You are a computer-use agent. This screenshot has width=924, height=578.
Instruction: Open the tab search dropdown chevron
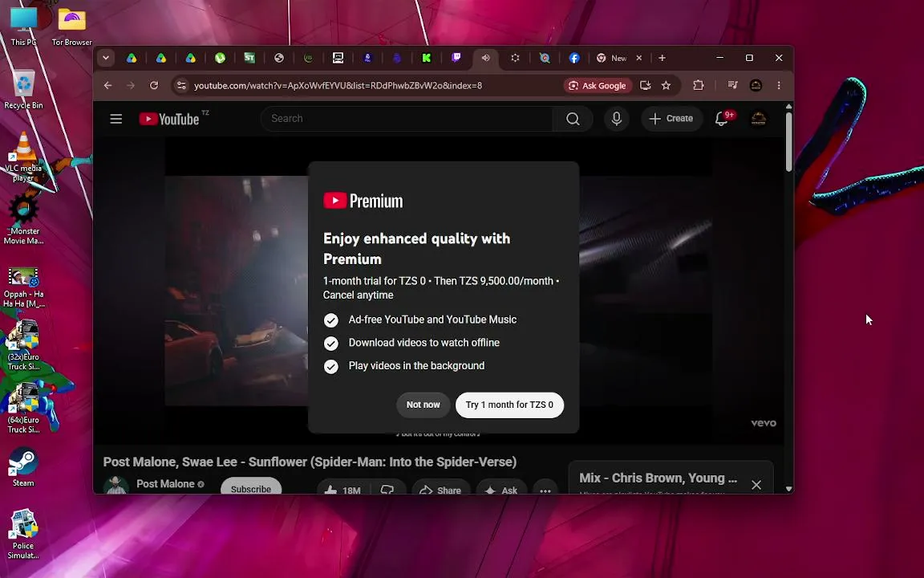pyautogui.click(x=106, y=58)
